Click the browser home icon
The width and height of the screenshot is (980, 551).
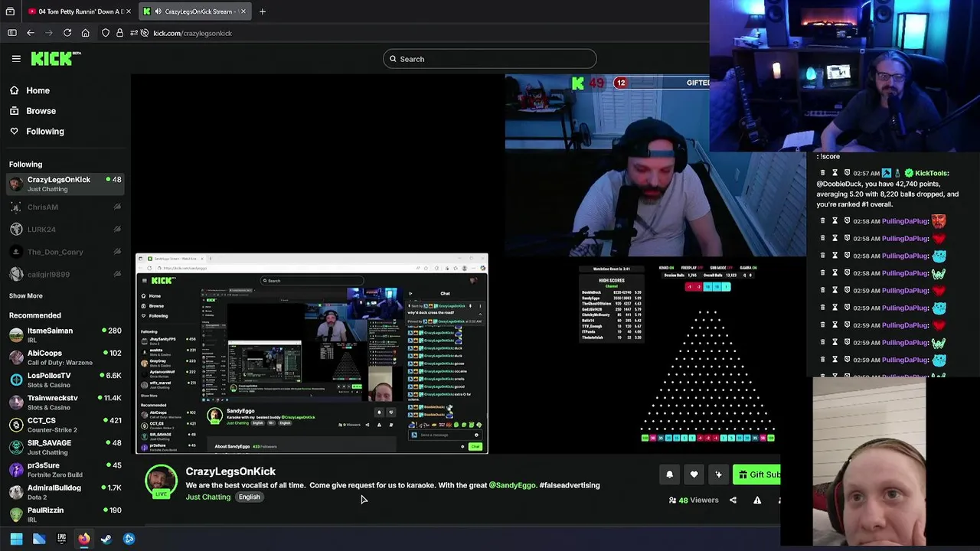(x=86, y=33)
